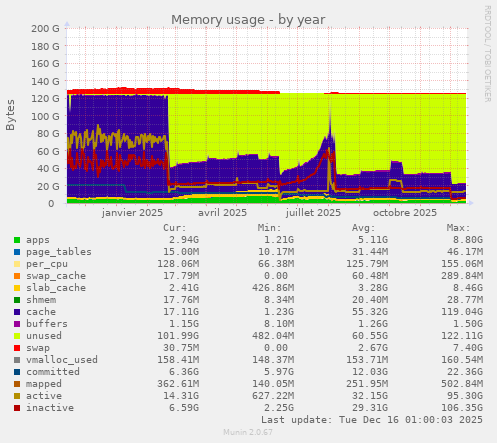Screen dimensions: 497x443
Task: Click the swap red legend swatch
Action: point(17,348)
